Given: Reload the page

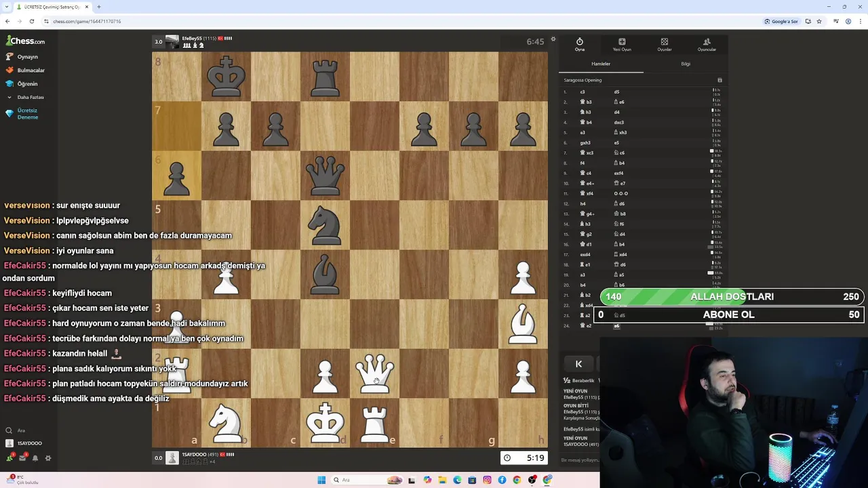Looking at the screenshot, I should [31, 21].
